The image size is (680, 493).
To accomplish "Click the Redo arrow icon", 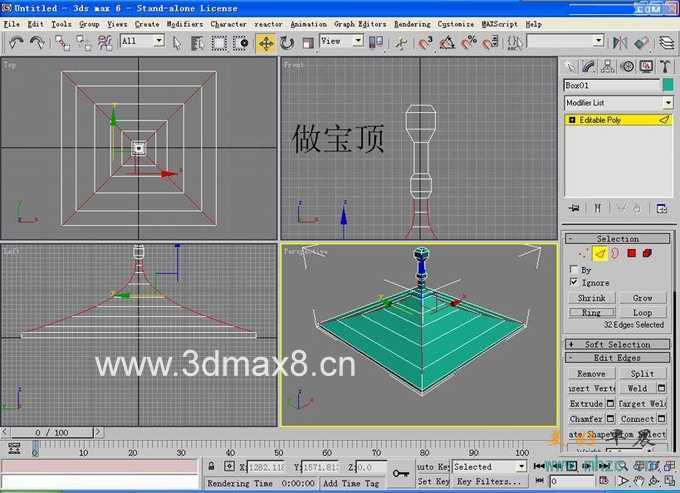I will [37, 42].
